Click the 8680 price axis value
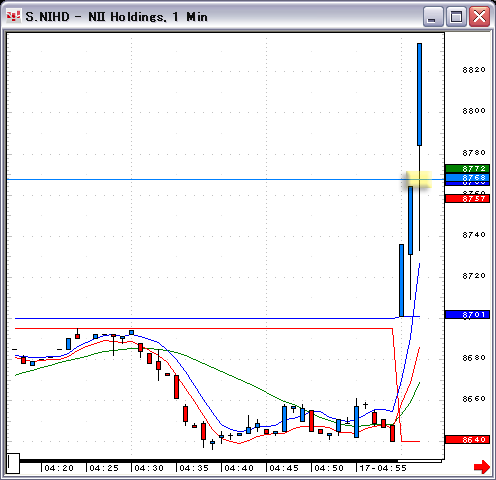Screen dimensions: 496x480 click(x=474, y=358)
